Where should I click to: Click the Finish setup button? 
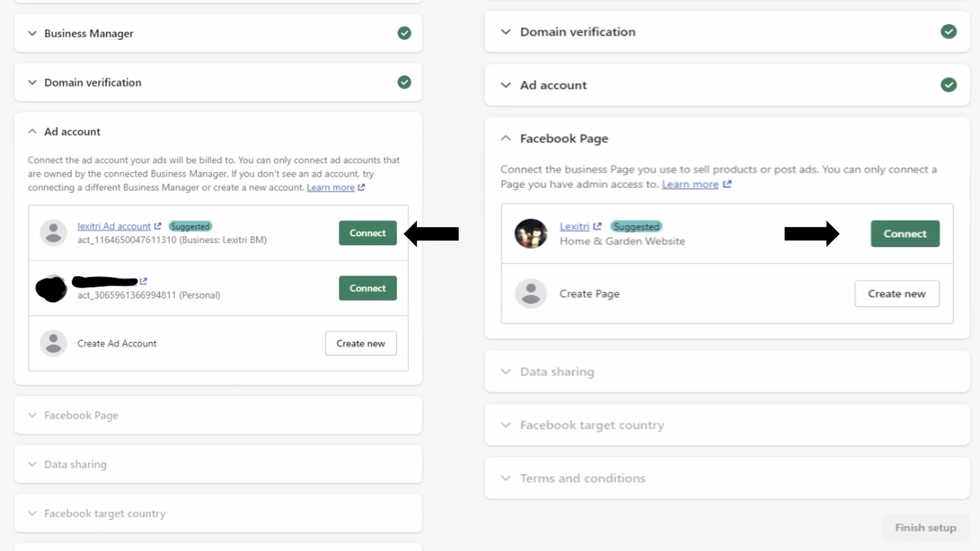(x=926, y=527)
